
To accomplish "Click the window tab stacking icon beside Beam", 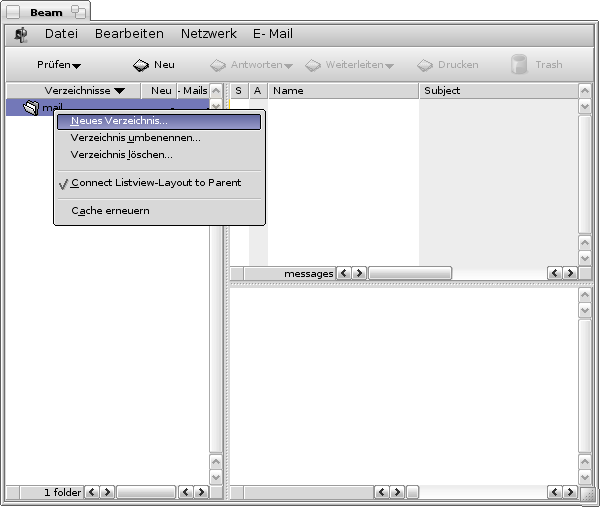I will pos(78,11).
